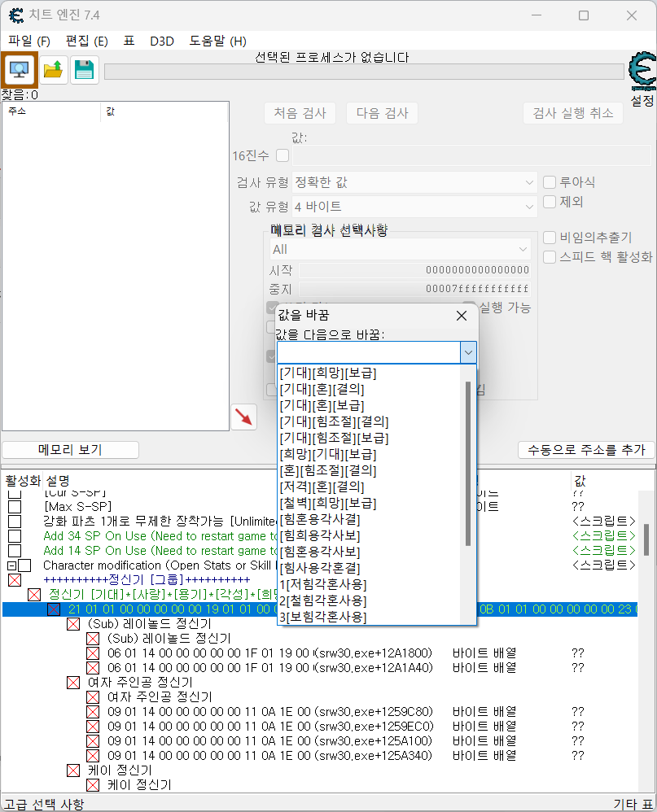Screen dimensions: 657x812
Task: Open the 값을 다음으로 바꿈 combo box arrow
Action: [x=468, y=352]
